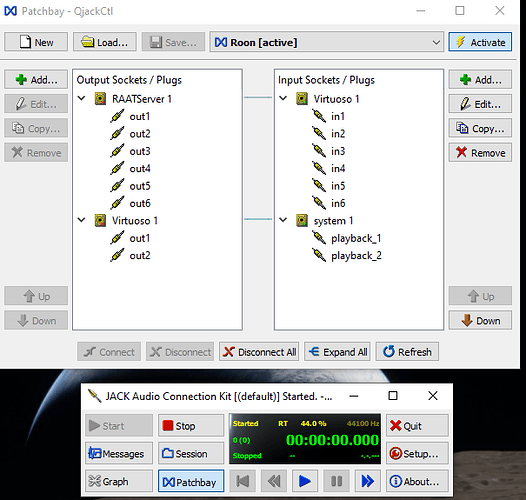The width and height of the screenshot is (526, 500).
Task: Collapse the system 1 input socket
Action: 283,220
